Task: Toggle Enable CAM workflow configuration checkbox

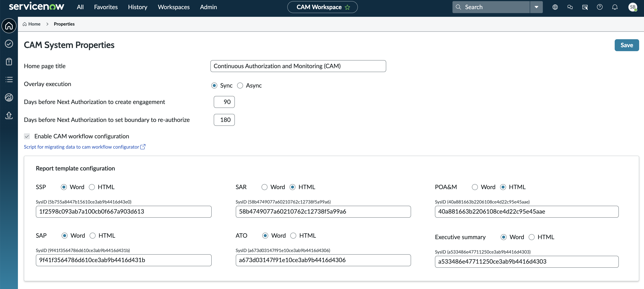Action: (x=27, y=136)
